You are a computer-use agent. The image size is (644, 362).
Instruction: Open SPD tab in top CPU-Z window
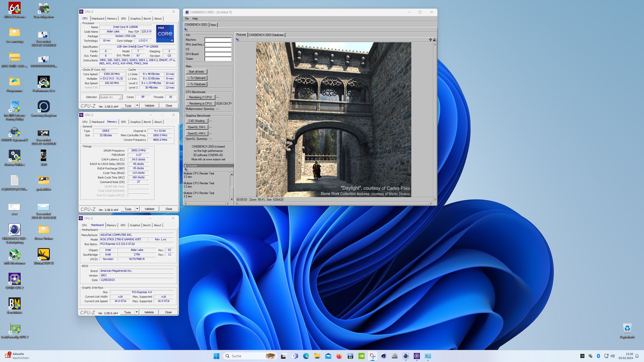[x=123, y=19]
